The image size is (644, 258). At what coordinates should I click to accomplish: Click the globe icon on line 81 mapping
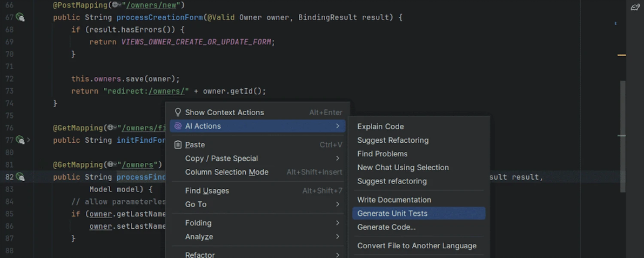click(114, 164)
